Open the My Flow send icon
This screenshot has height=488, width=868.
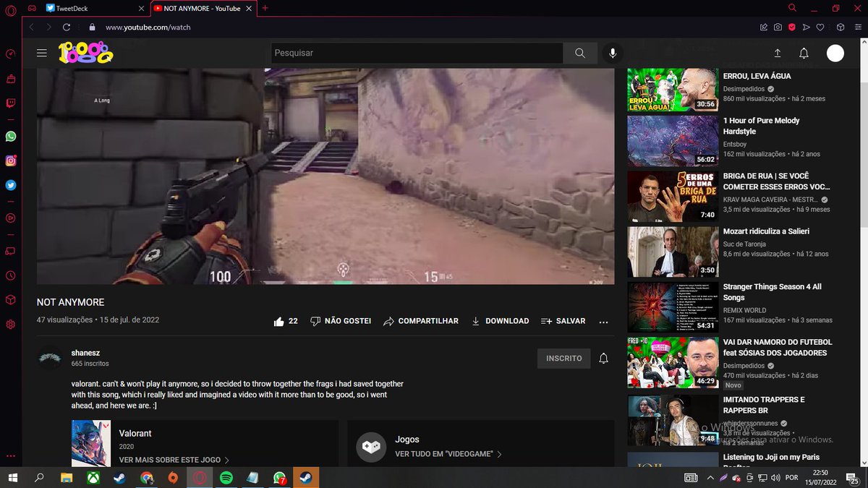click(807, 27)
